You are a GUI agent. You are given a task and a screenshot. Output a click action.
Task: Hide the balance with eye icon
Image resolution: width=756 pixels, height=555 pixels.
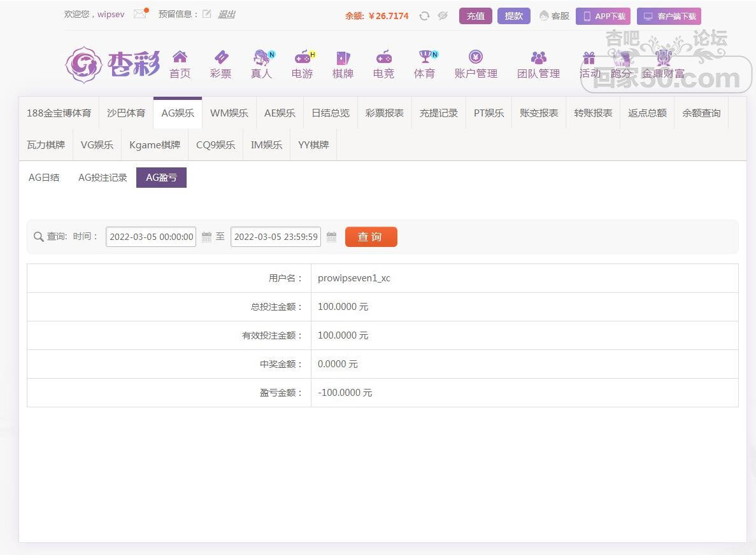coord(443,16)
